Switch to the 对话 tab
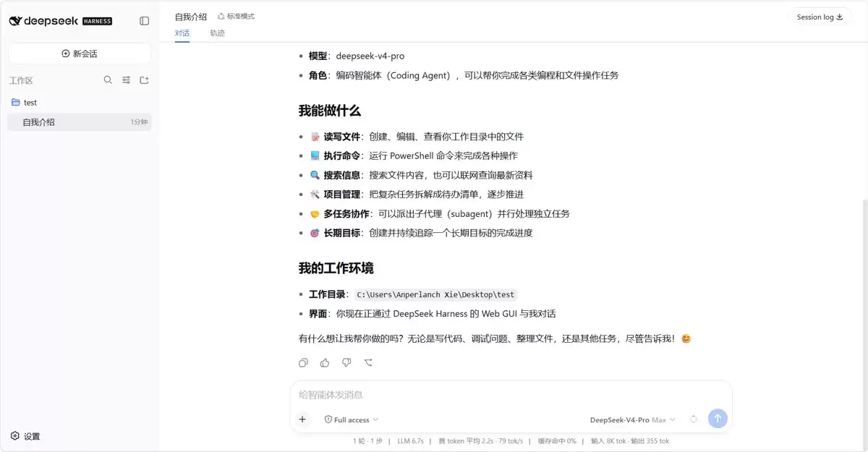Screen dimensions: 868x452 (x=182, y=33)
